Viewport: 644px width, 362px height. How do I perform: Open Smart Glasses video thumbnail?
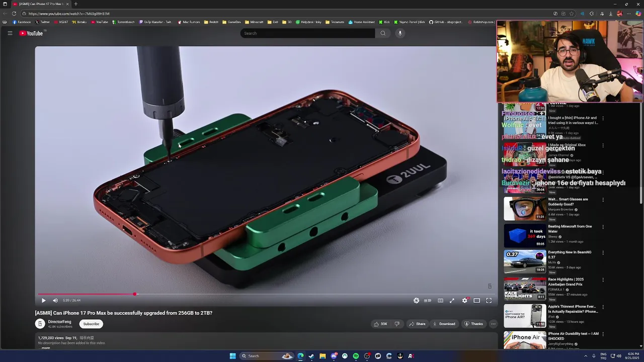click(x=525, y=209)
